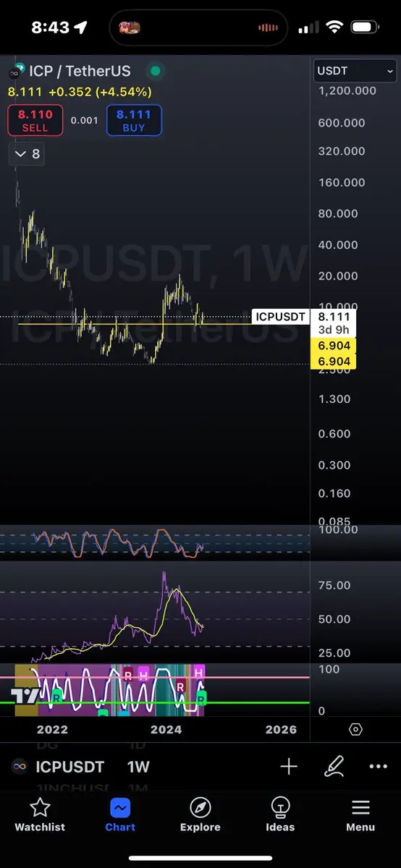Screen dimensions: 401x868
Task: Tap the upper yellow 6.904 price label
Action: tap(334, 346)
